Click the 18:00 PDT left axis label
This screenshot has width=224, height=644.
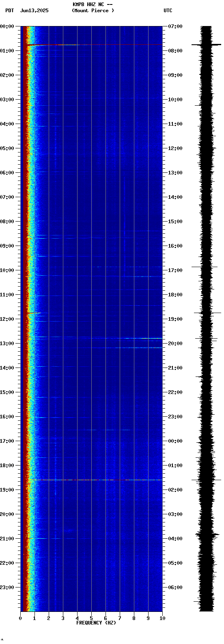click(7, 466)
